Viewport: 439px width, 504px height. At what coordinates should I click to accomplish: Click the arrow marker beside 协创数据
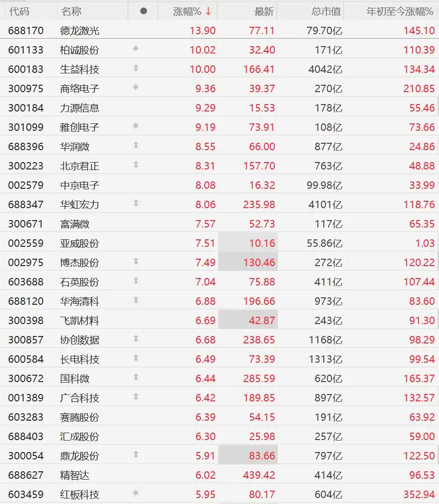pos(136,338)
